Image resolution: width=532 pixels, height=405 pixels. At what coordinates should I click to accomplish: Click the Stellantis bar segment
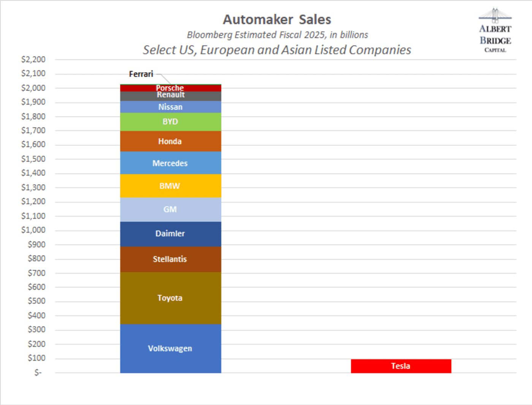point(170,259)
